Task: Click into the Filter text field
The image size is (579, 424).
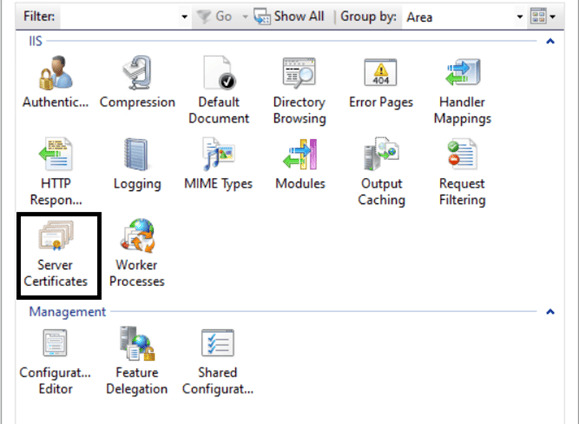Action: tap(120, 17)
